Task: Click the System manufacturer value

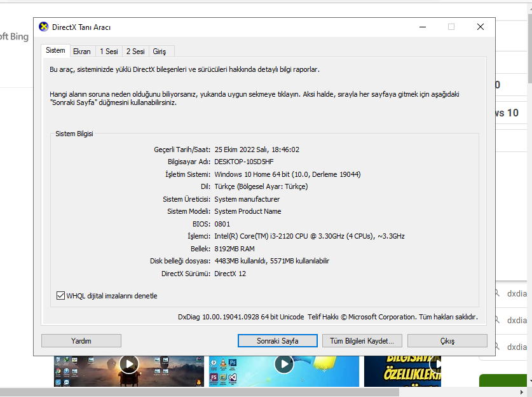Action: pyautogui.click(x=247, y=199)
